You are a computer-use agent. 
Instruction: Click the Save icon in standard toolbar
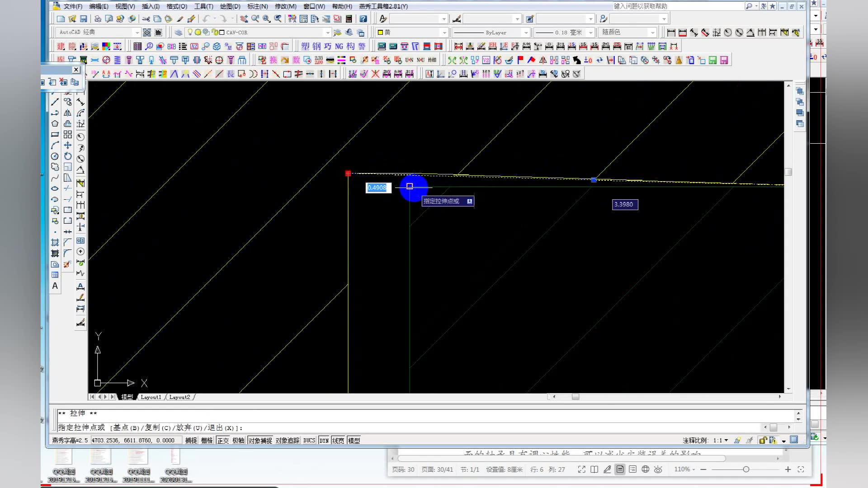click(83, 19)
